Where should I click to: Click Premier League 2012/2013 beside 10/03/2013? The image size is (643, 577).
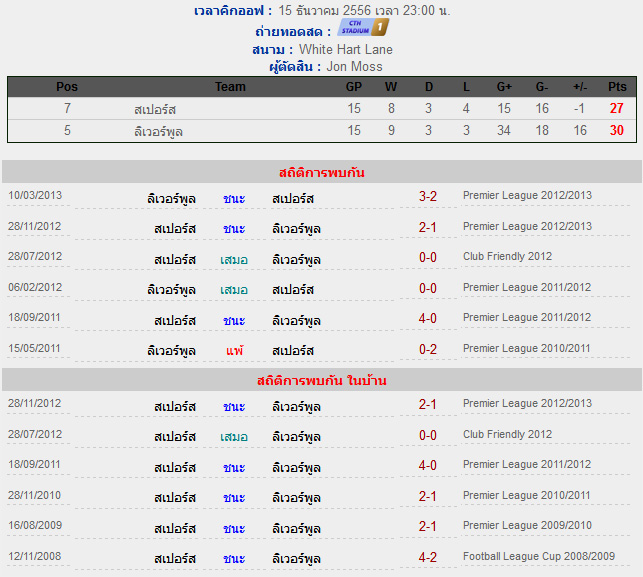(527, 195)
